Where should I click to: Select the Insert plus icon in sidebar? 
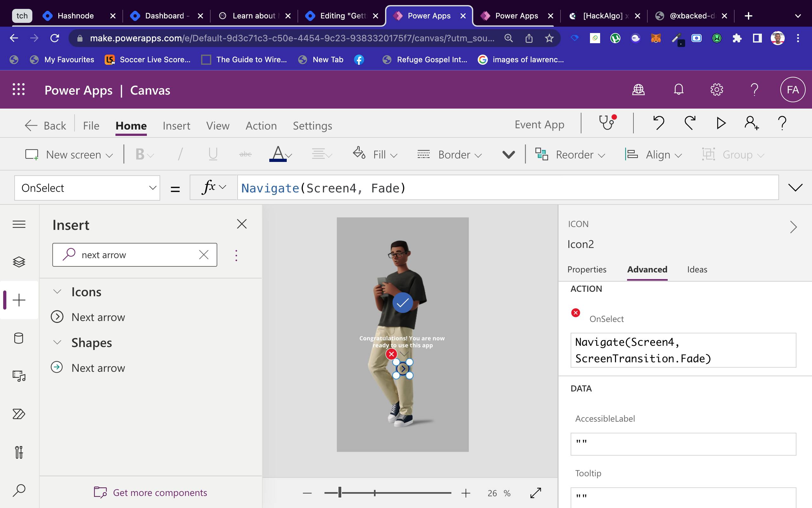pyautogui.click(x=19, y=300)
